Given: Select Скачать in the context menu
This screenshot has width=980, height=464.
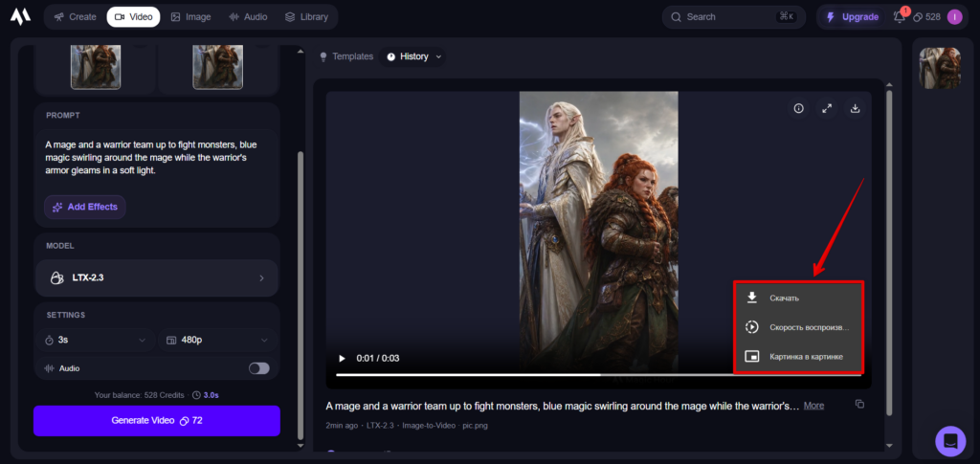Looking at the screenshot, I should [799, 298].
